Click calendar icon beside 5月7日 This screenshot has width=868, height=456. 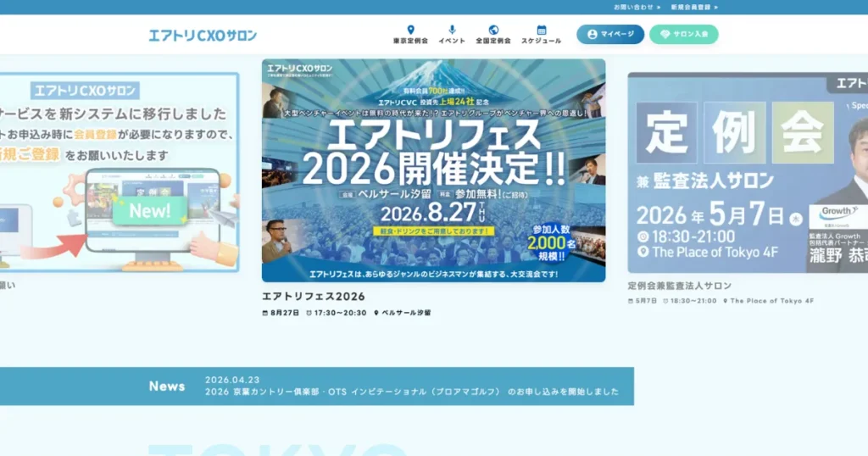click(x=631, y=301)
